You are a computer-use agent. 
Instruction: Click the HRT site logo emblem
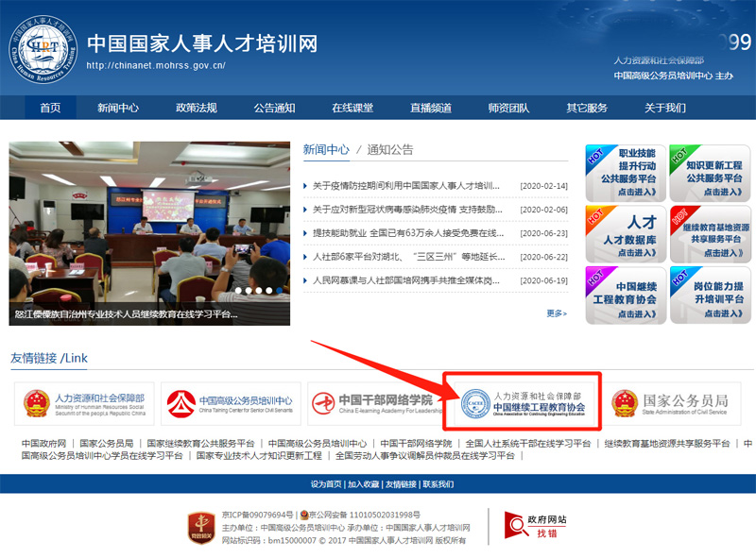[43, 50]
